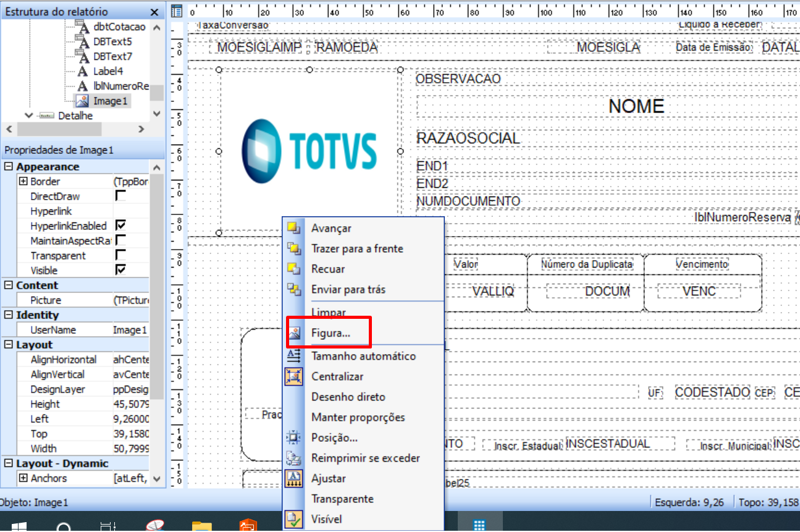Click the Reimprimir se exceder icon
Screen dimensions: 800x532
pos(294,458)
